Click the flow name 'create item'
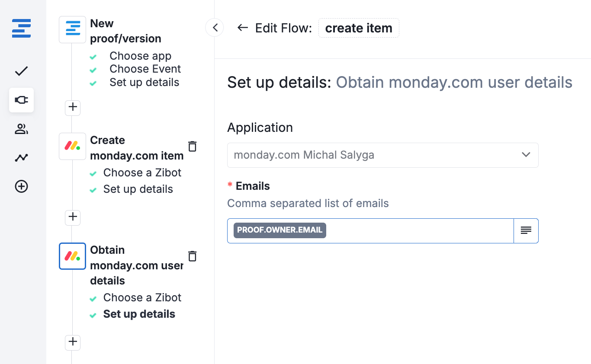Viewport: 591px width, 364px height. pos(359,28)
